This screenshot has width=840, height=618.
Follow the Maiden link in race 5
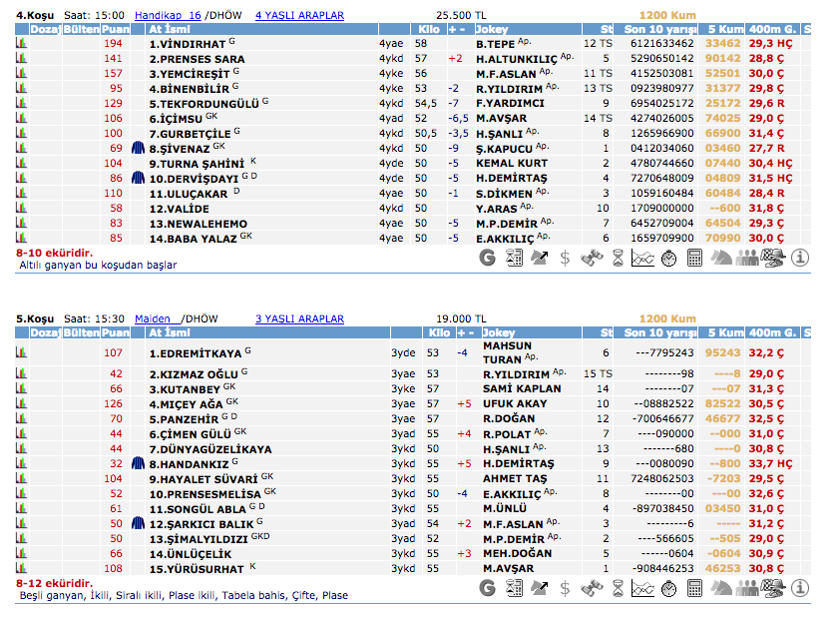(x=152, y=319)
